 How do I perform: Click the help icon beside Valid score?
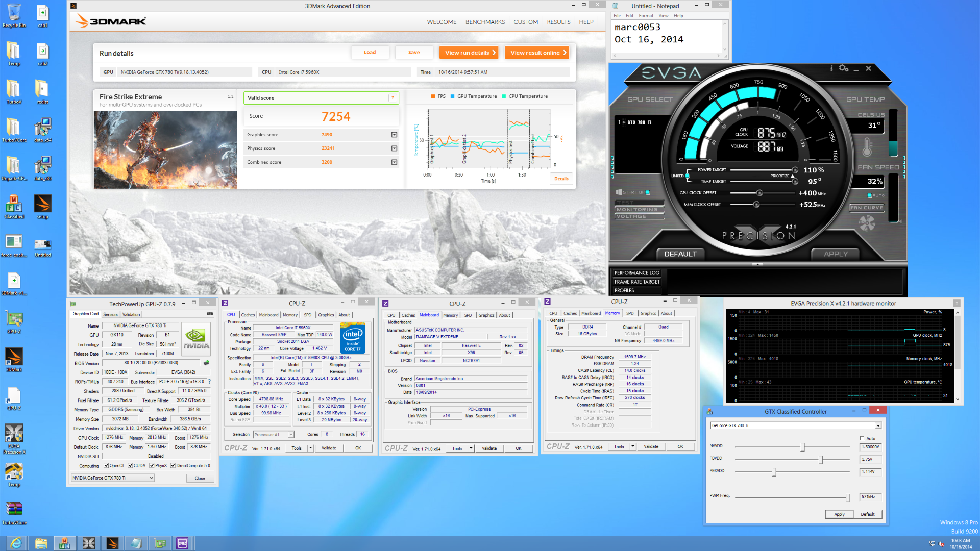(393, 98)
